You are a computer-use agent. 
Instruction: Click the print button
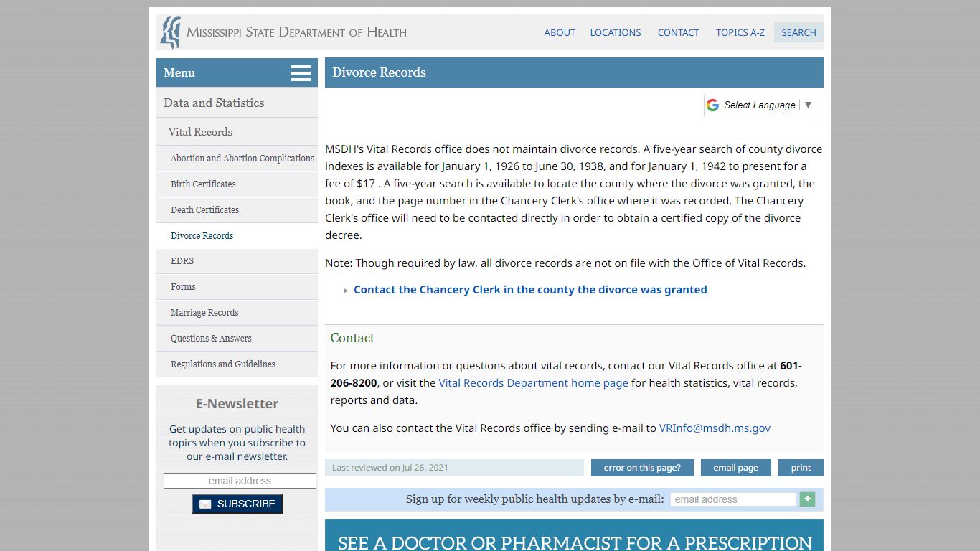click(801, 468)
